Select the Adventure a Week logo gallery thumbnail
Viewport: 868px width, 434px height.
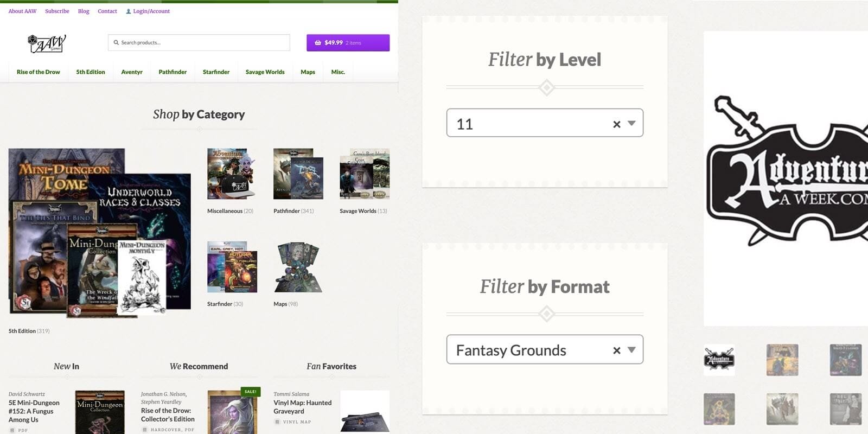pos(719,360)
